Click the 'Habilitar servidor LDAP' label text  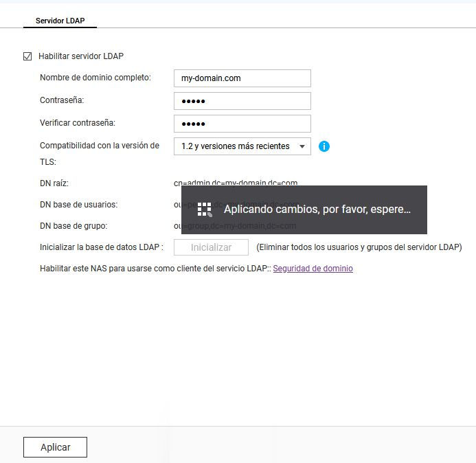coord(81,56)
